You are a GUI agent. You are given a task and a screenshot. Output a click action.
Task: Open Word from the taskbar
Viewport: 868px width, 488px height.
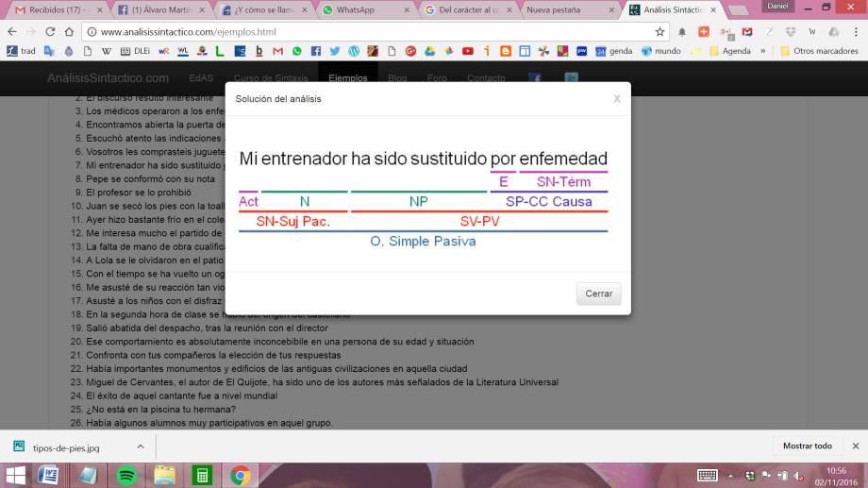tap(49, 475)
